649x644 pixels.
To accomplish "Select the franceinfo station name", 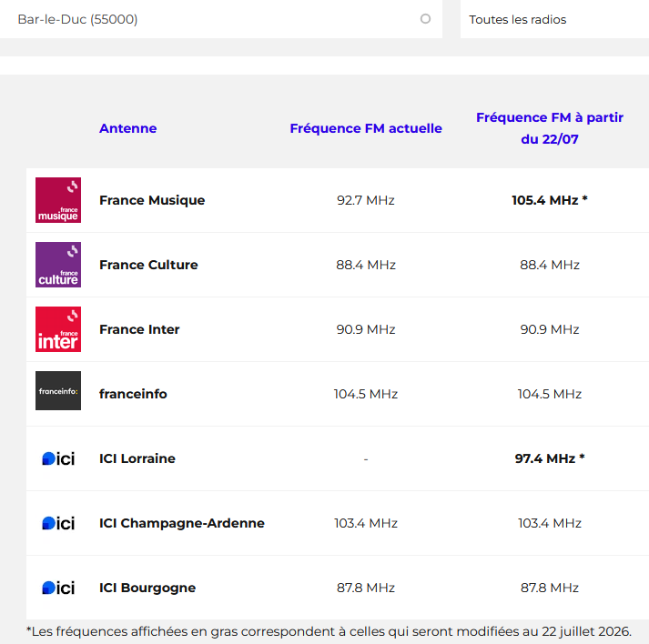I will (133, 394).
